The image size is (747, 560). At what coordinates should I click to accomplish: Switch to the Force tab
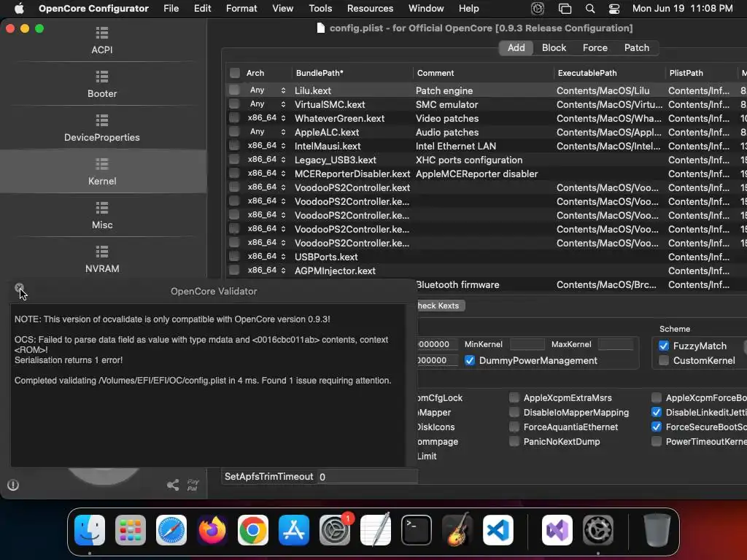coord(595,47)
